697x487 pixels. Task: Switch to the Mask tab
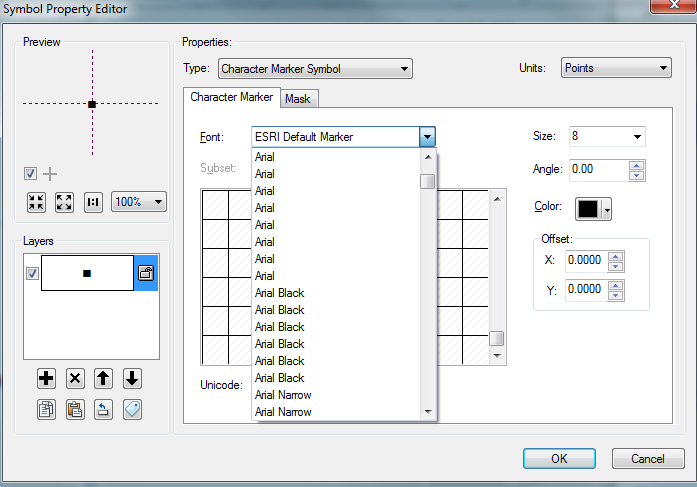tap(297, 99)
